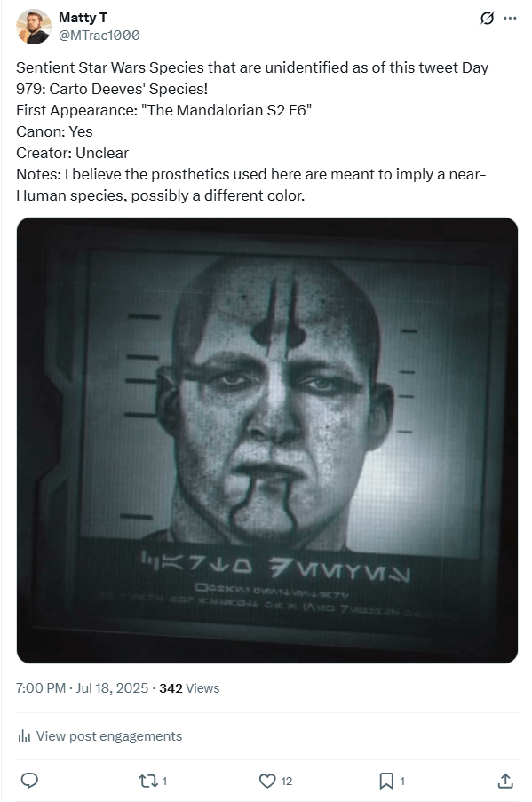Visit the @MTrac1000 handle link

(99, 36)
